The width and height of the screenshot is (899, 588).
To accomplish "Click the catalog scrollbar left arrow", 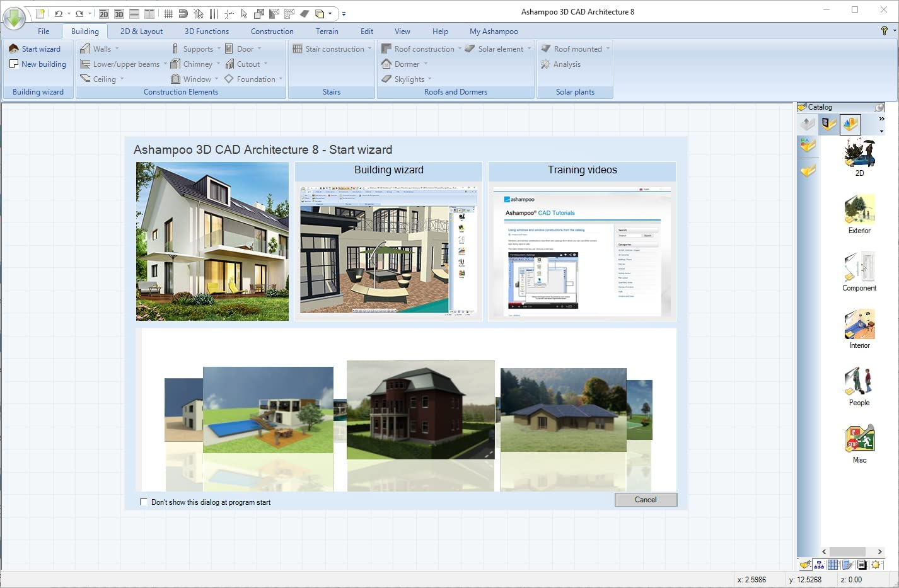I will pyautogui.click(x=824, y=551).
